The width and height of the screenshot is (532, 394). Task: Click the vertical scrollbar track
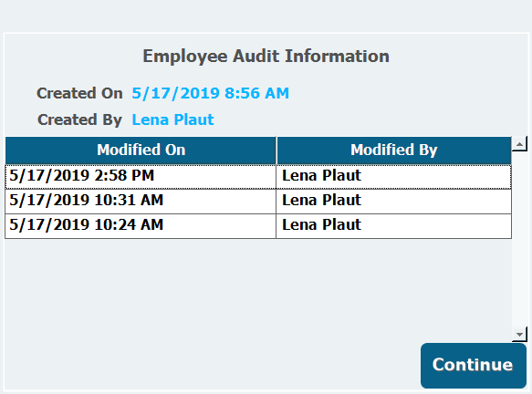click(x=519, y=239)
